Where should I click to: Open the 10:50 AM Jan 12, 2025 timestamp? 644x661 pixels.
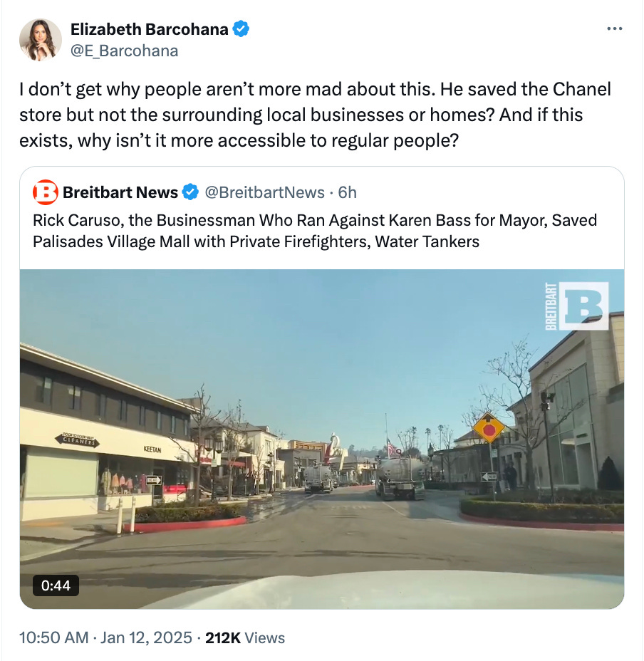pos(105,637)
